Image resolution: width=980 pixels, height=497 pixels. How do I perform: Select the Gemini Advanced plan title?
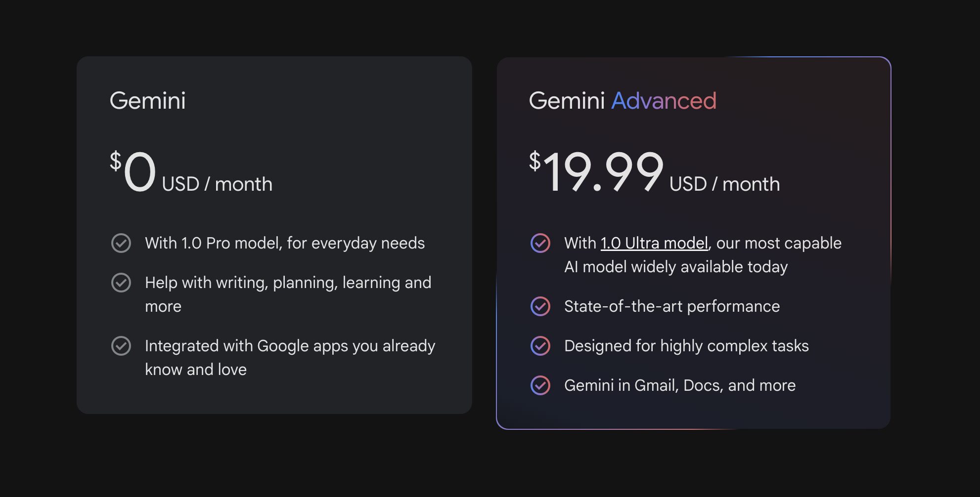point(623,101)
